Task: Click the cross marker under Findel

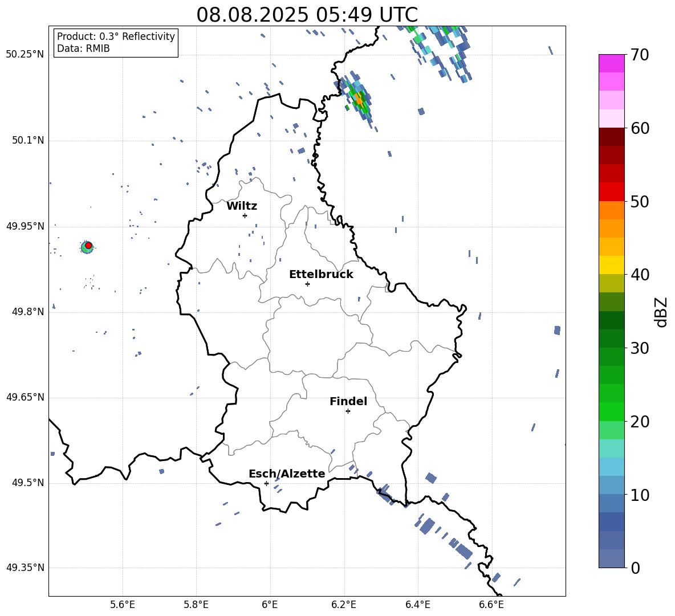Action: pos(348,411)
